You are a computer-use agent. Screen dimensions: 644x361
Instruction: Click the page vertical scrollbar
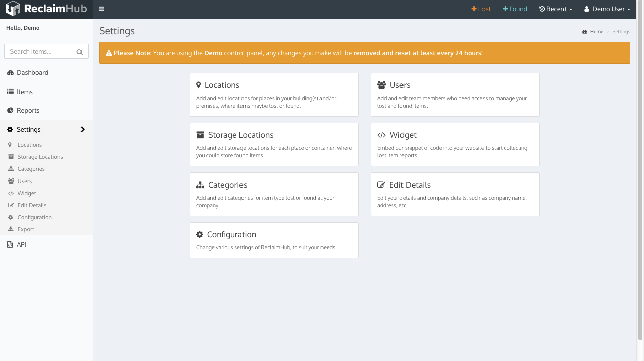640,171
